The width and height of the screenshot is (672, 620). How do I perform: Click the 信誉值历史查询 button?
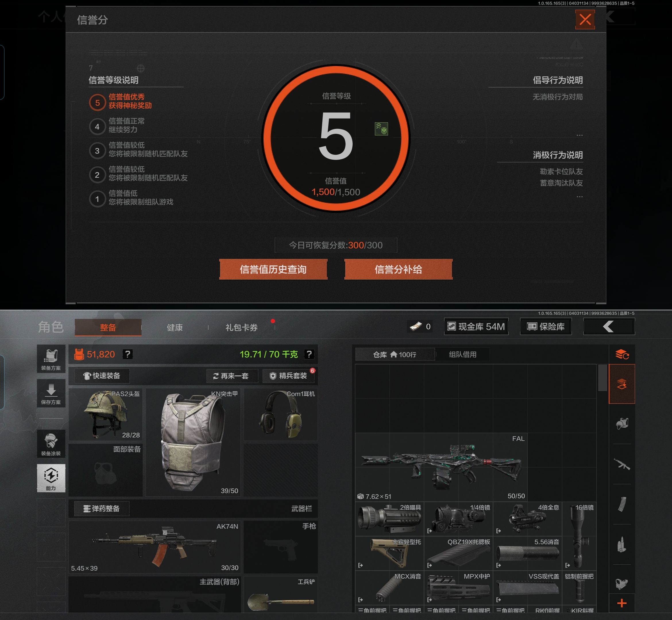pyautogui.click(x=273, y=269)
